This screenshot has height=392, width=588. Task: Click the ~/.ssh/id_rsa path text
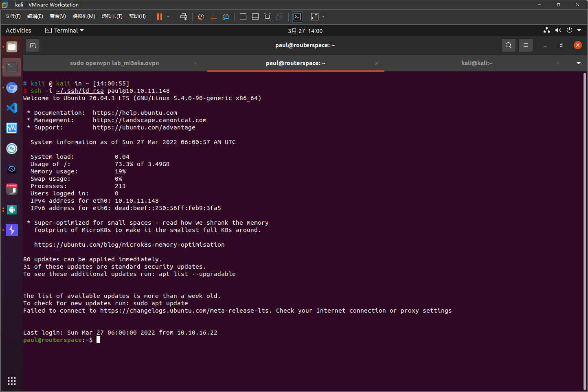[80, 91]
